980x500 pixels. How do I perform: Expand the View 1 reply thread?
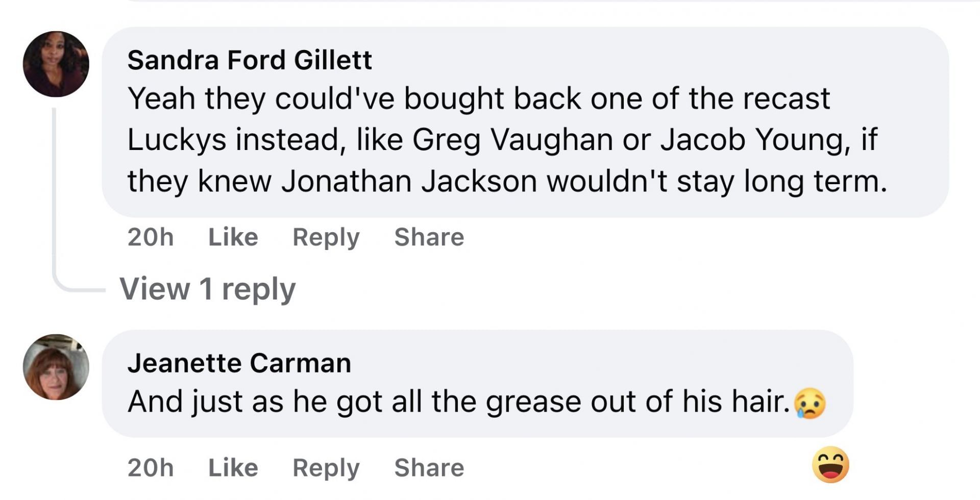tap(207, 289)
